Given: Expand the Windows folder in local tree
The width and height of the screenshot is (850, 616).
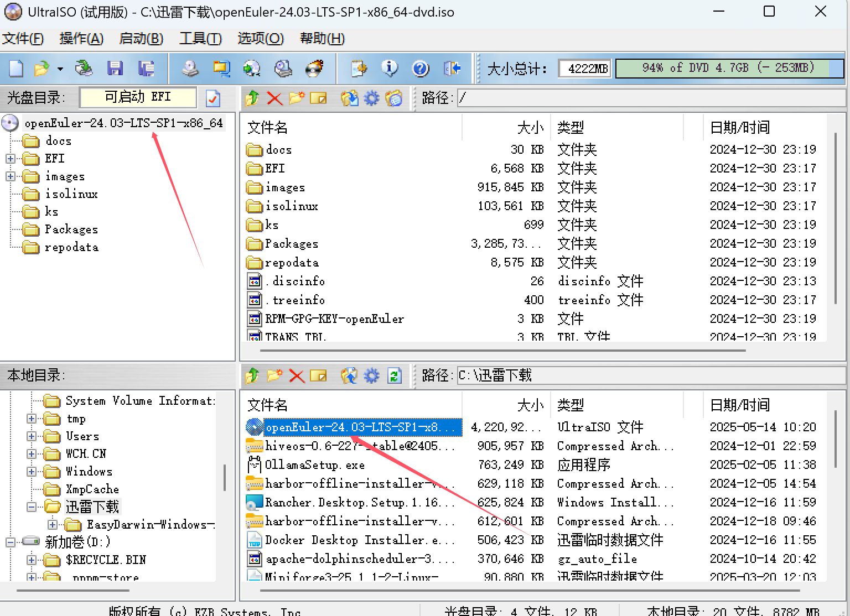Looking at the screenshot, I should click(32, 472).
